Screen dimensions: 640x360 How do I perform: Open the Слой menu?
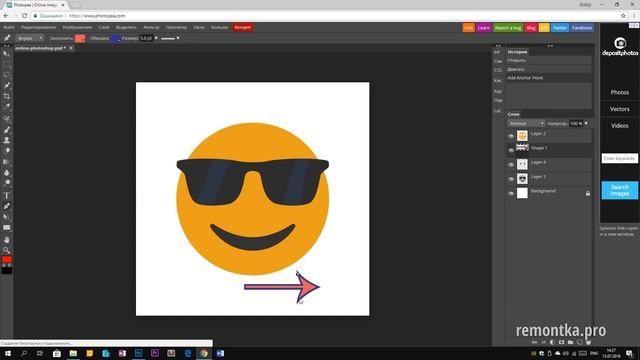(104, 27)
